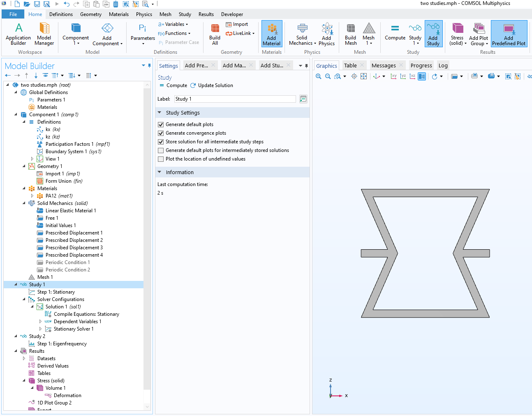The image size is (532, 416).
Task: Click the Build Mesh icon
Action: point(350,34)
